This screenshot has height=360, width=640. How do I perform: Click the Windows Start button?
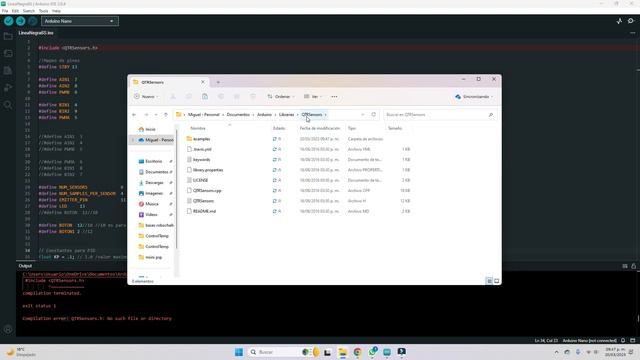click(239, 352)
